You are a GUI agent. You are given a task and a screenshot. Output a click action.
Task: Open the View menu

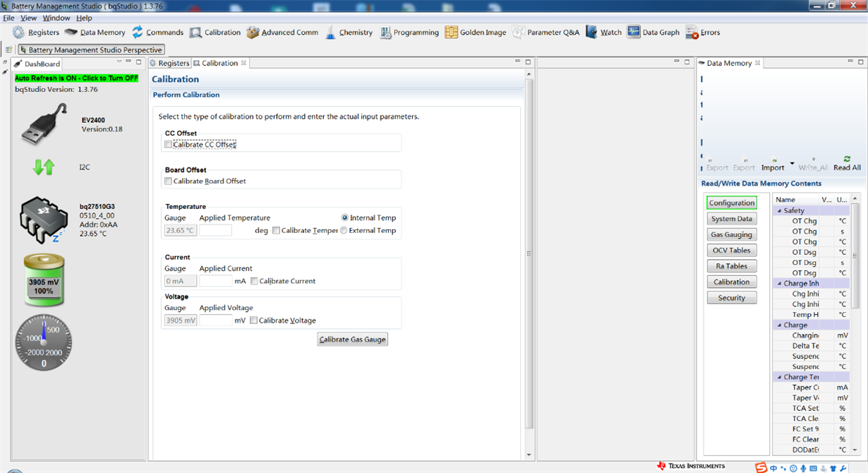[29, 18]
